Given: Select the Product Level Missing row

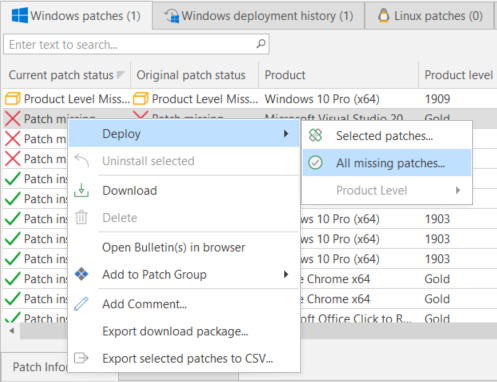Looking at the screenshot, I should click(x=250, y=99).
